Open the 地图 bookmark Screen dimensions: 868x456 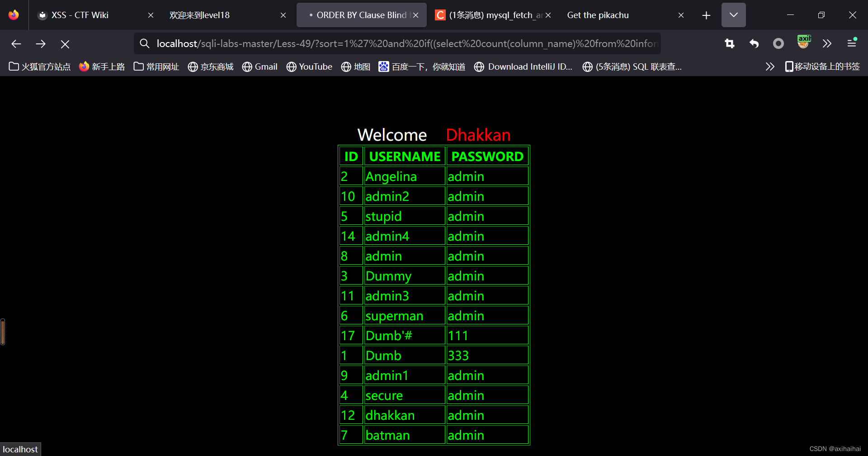pos(356,66)
